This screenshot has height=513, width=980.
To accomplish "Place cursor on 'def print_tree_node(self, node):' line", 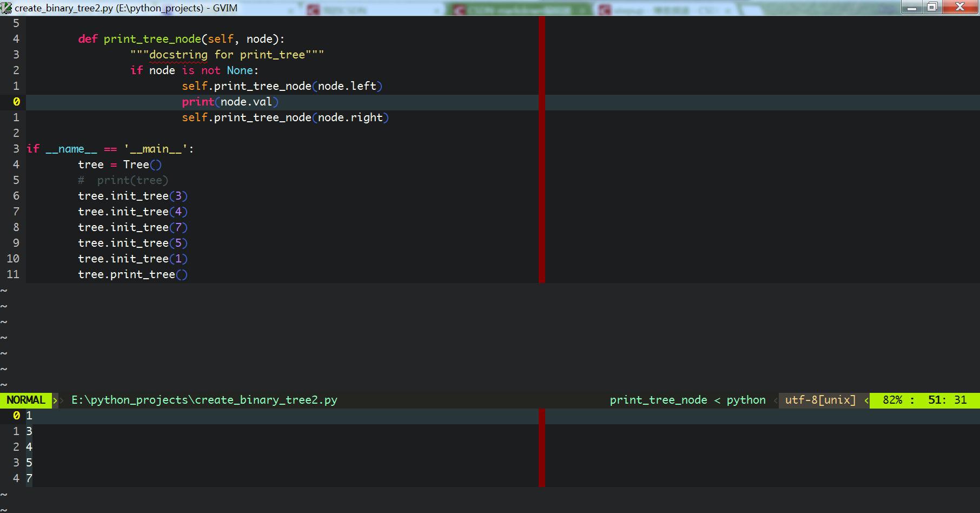I will tap(181, 39).
